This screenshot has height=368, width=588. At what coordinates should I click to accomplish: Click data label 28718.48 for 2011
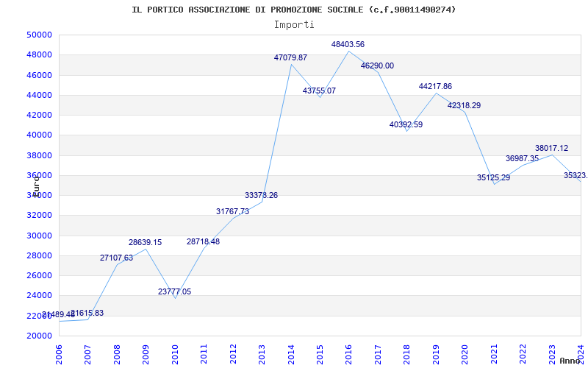click(x=204, y=242)
